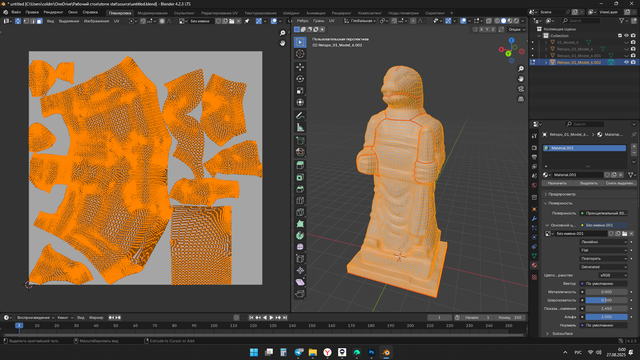Screen dimensions: 640x360
Task: Adjust the Шероховатость slider
Action: coord(607,300)
